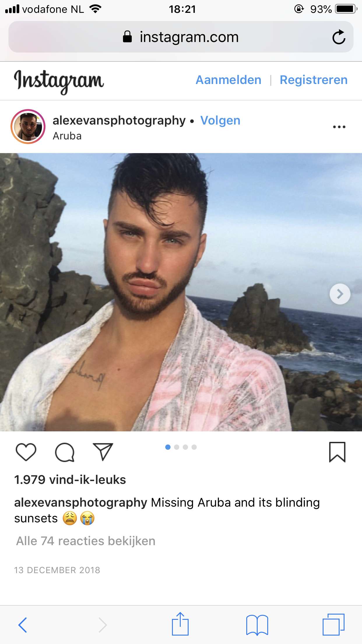Share the post via paper plane icon

103,452
